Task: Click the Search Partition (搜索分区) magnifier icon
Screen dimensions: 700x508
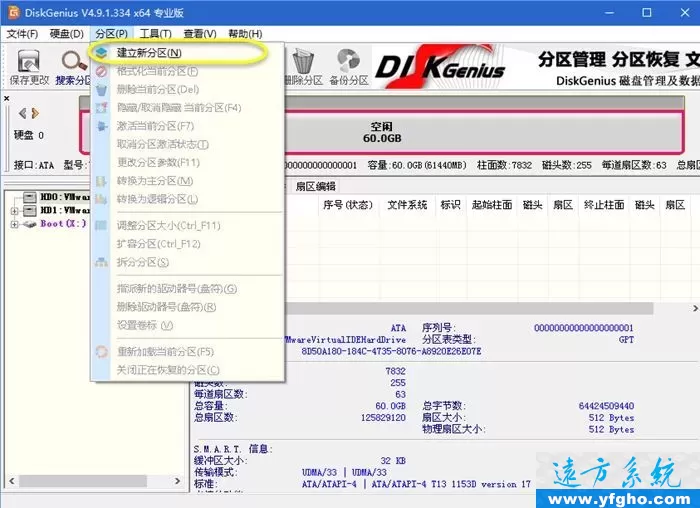Action: click(74, 62)
